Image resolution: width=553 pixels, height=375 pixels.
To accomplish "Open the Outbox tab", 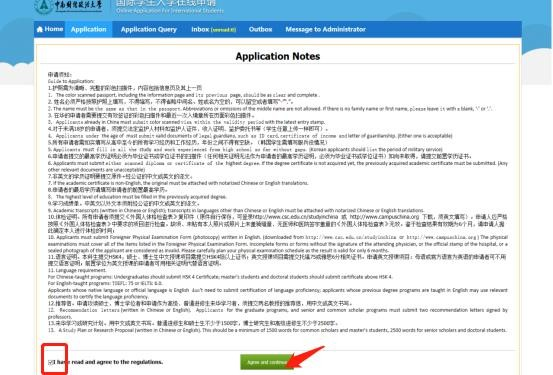I will coord(260,29).
